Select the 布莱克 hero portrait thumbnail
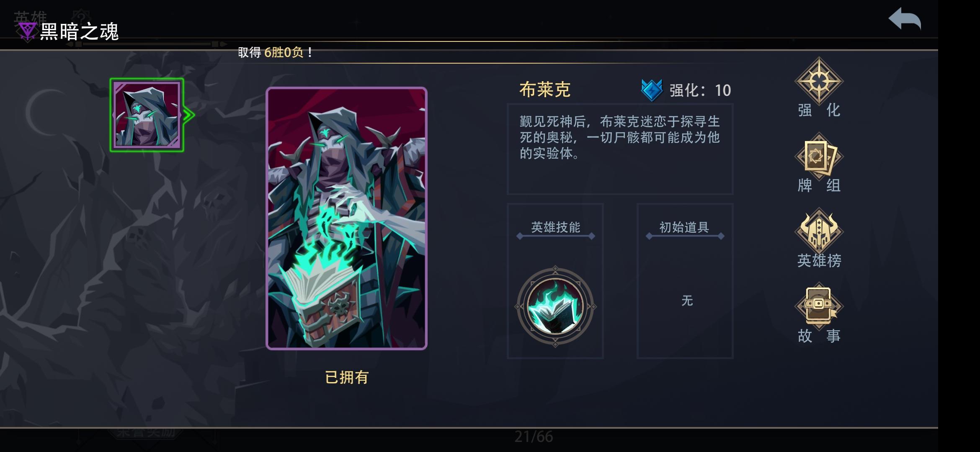This screenshot has width=980, height=452. pos(147,115)
